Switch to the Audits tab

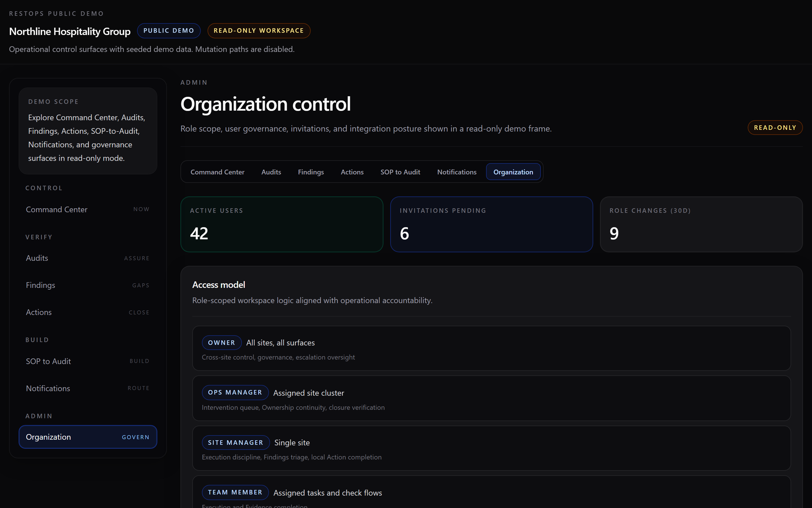(271, 172)
